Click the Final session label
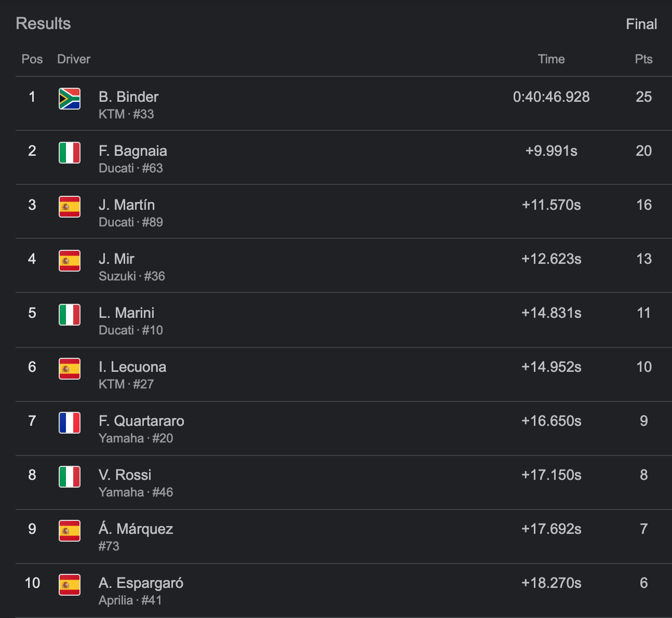 pos(641,24)
